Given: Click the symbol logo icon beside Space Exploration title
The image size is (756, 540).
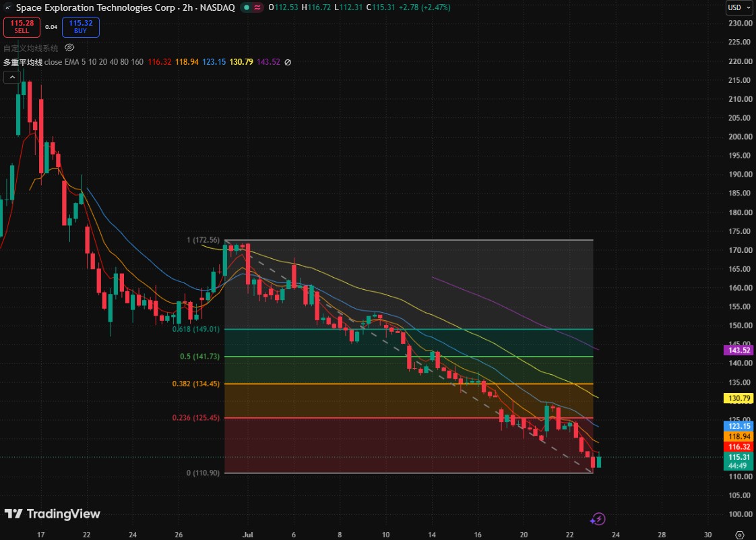Looking at the screenshot, I should point(7,7).
